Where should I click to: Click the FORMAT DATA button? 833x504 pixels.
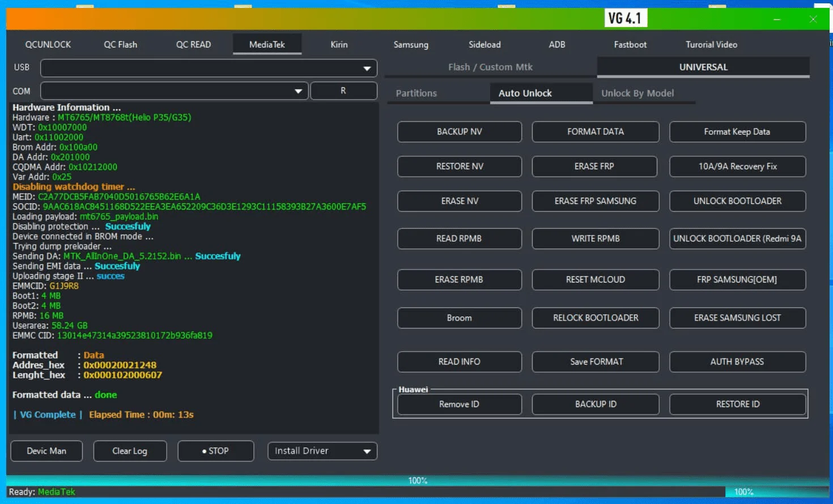595,132
